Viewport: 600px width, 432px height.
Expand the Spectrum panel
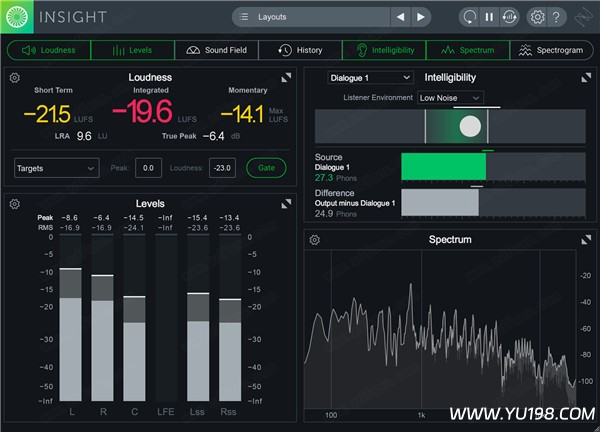(x=586, y=240)
